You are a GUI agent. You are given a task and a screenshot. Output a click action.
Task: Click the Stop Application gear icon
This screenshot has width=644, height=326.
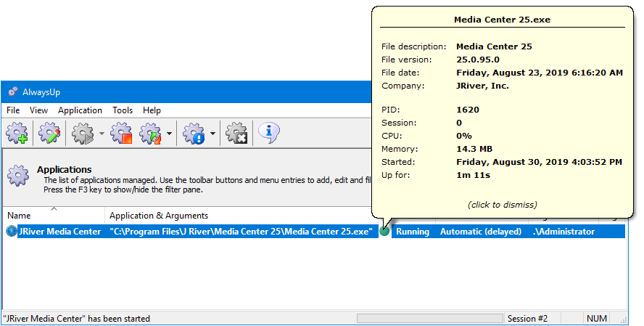(121, 133)
